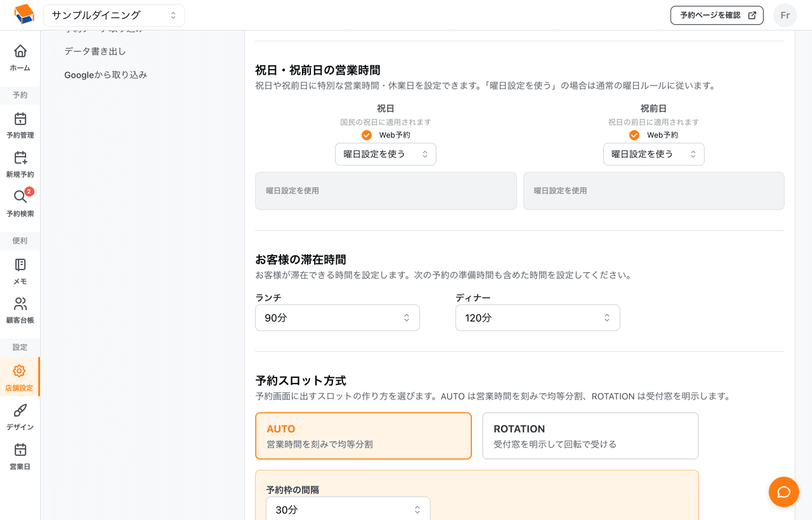The width and height of the screenshot is (812, 520).
Task: Toggle Web予約 checkbox under 祝前日
Action: (x=634, y=135)
